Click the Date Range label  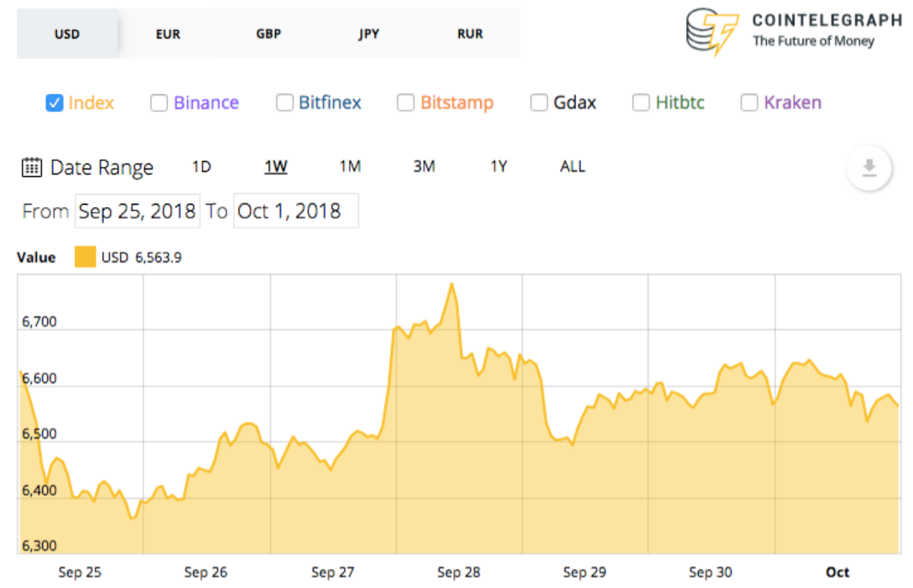point(102,168)
